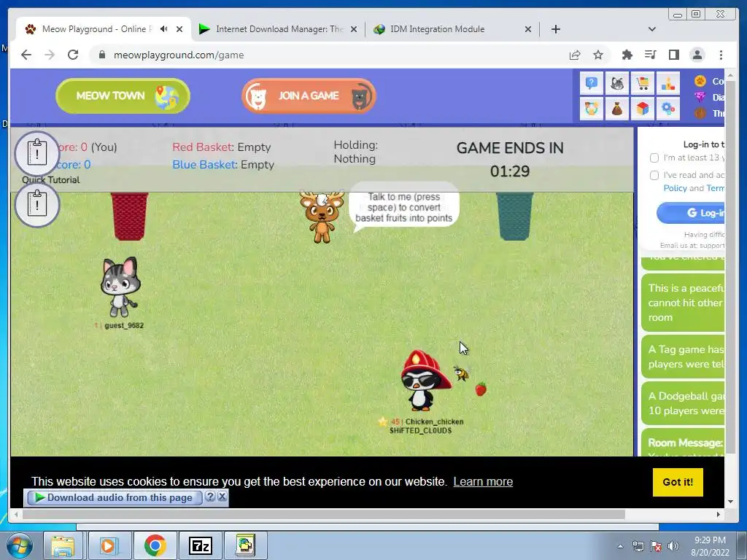Check the I'm at least 13 box

[x=654, y=157]
